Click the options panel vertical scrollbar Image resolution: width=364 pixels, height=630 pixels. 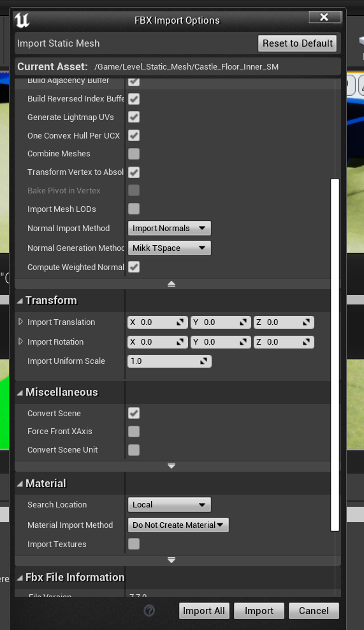pyautogui.click(x=335, y=355)
